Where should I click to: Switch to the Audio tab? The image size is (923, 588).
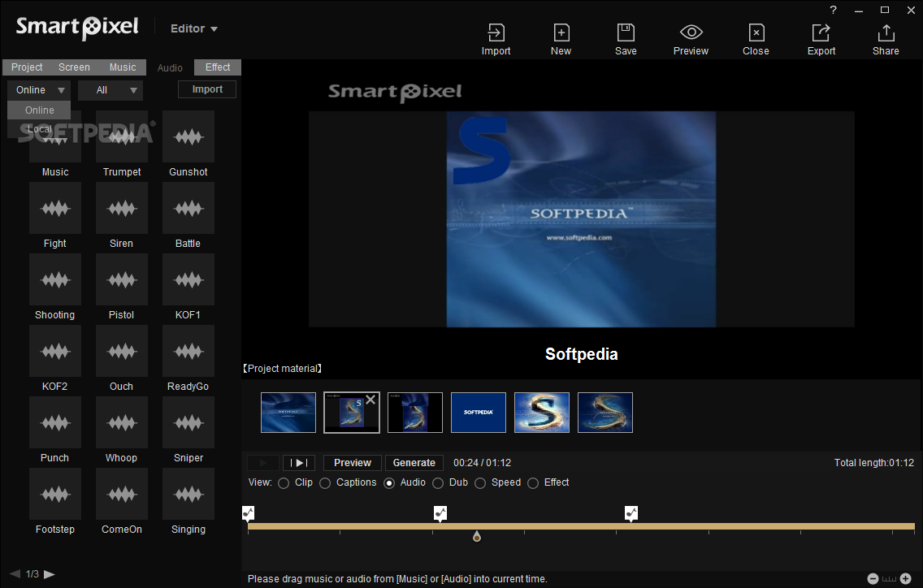click(x=170, y=67)
